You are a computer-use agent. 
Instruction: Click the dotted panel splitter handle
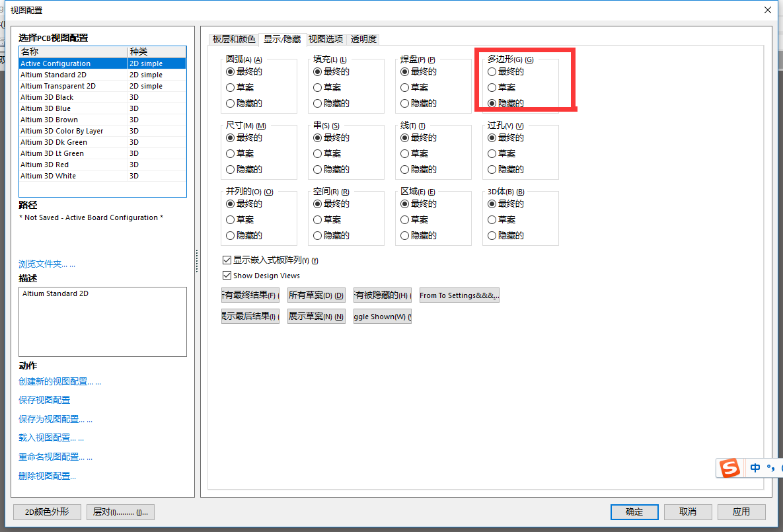coord(197,261)
